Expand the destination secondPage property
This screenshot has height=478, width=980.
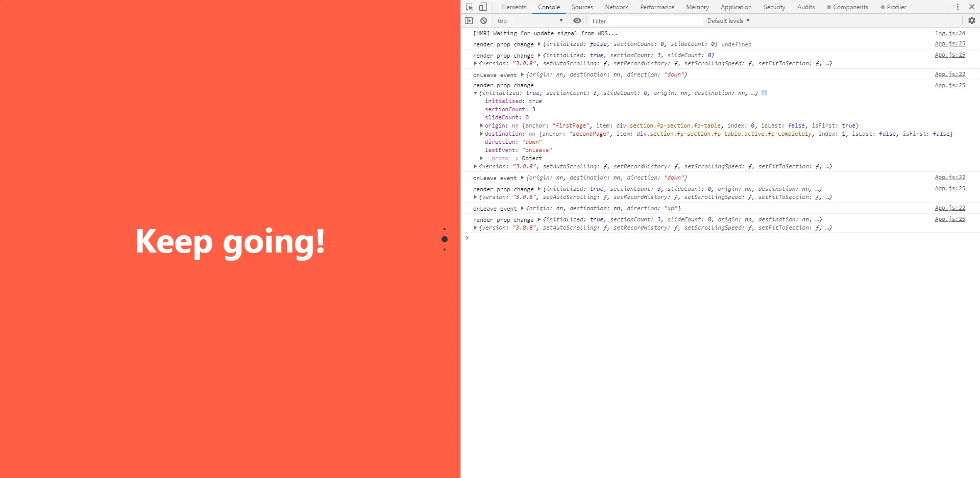(481, 134)
